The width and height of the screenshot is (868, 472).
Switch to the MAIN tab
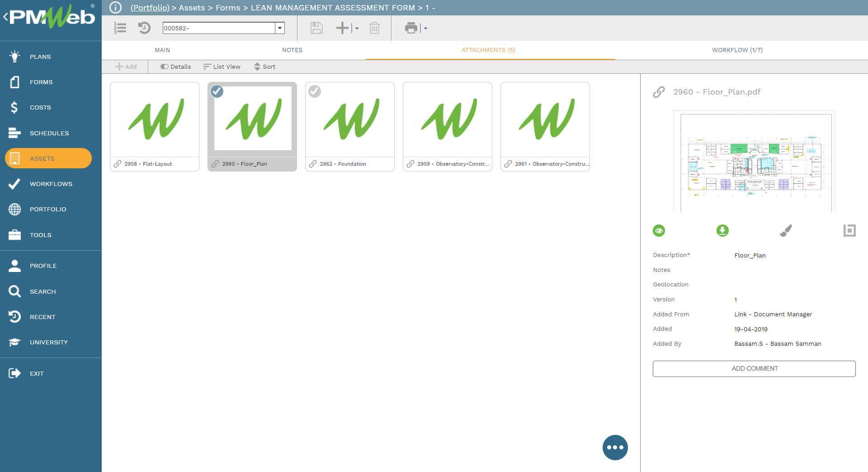162,50
